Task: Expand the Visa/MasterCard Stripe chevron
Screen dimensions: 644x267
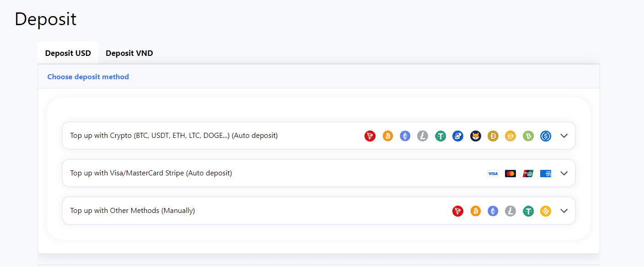Action: click(564, 174)
